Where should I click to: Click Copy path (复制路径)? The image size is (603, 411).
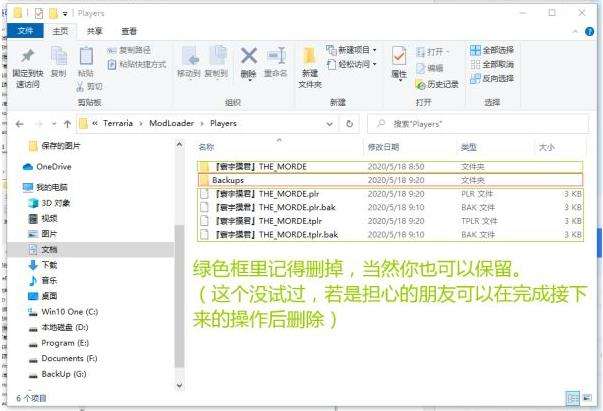click(129, 50)
